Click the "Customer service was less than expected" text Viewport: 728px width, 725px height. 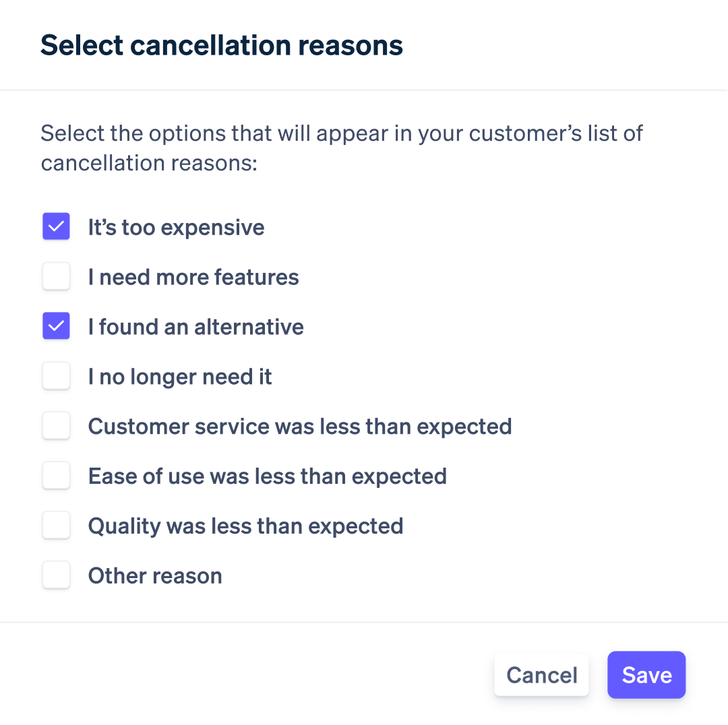click(300, 427)
